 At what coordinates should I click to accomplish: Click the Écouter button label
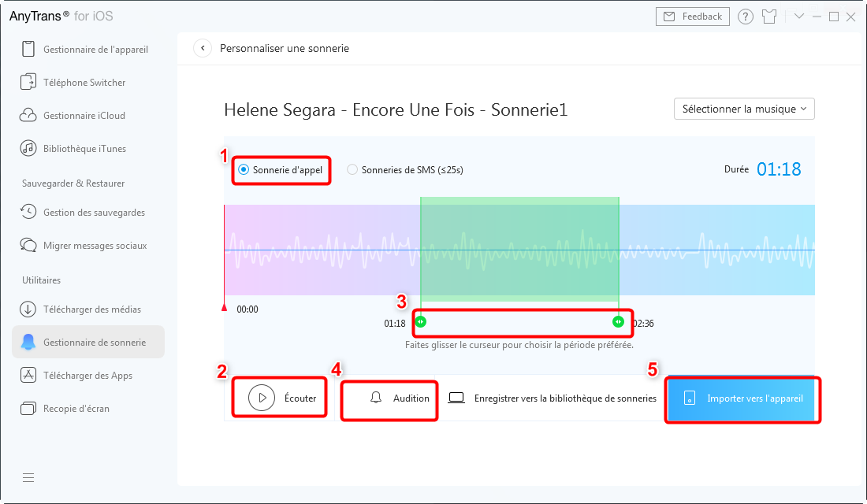click(300, 398)
